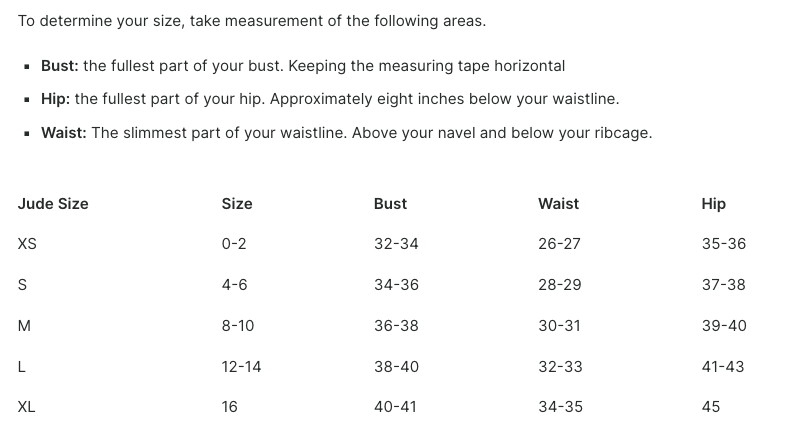Click the bold Bust: bullet label
The height and width of the screenshot is (443, 798).
click(x=60, y=66)
